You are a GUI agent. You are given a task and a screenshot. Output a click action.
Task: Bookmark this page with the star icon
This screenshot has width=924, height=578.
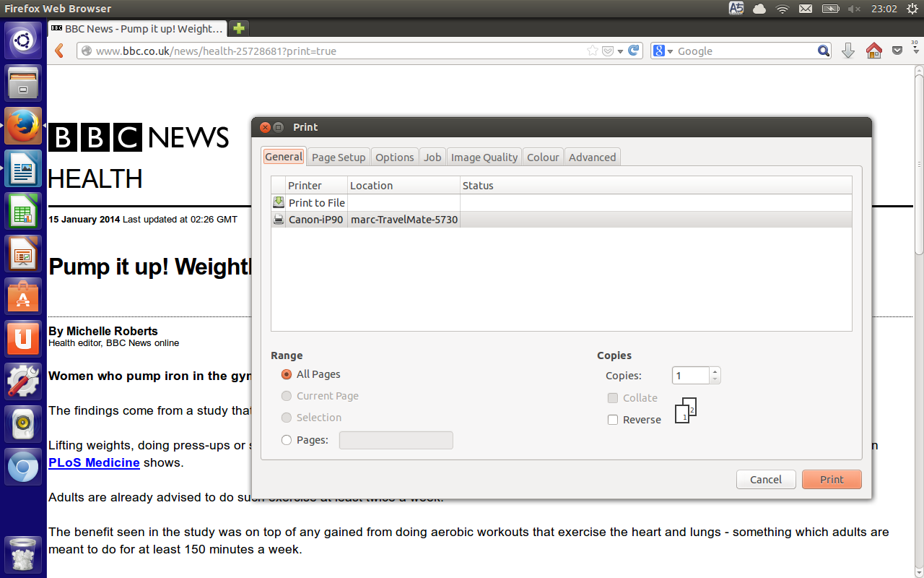(x=593, y=51)
